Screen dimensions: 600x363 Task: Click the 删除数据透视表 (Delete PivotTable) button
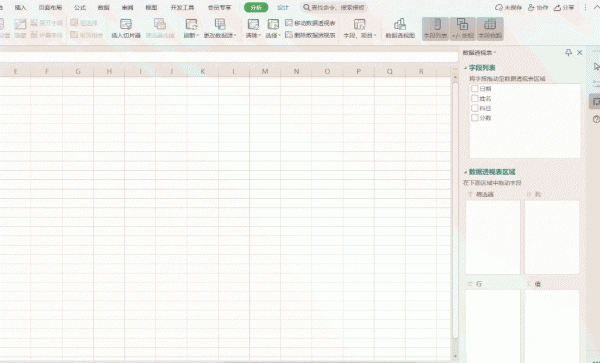click(310, 35)
